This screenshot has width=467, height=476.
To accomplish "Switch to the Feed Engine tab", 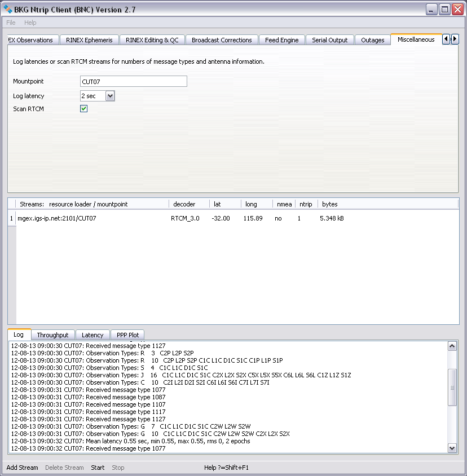I will (282, 40).
